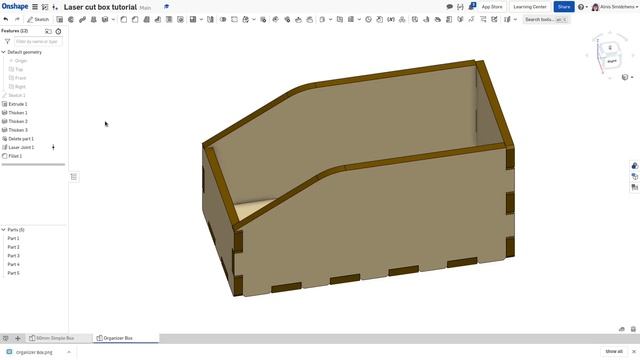
Task: Open dropdown arrow at far right of toolbar
Action: tap(515, 19)
